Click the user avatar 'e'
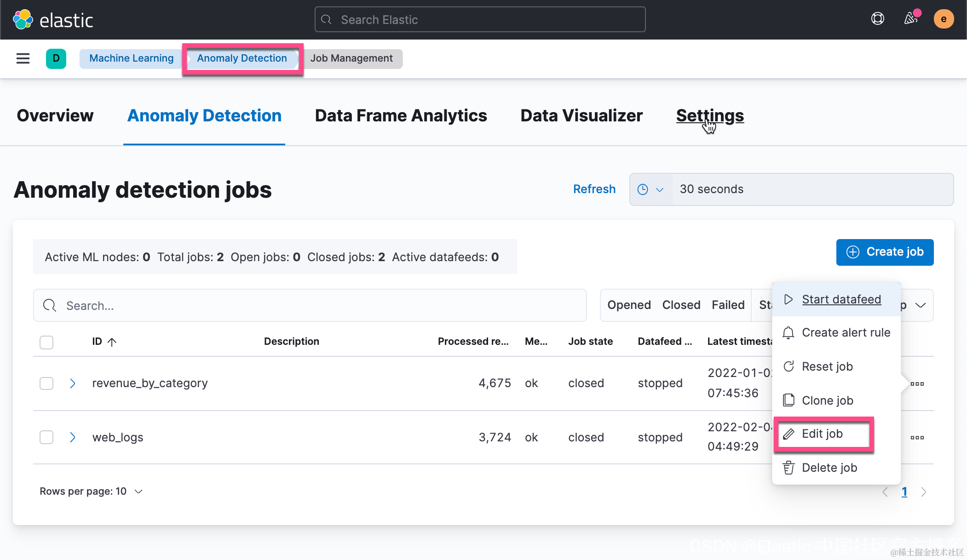The image size is (967, 560). click(943, 19)
